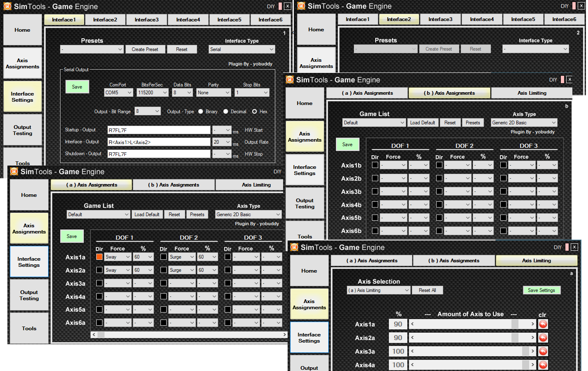
Task: Clear Axis1a limit with red clr icon
Action: 543,324
